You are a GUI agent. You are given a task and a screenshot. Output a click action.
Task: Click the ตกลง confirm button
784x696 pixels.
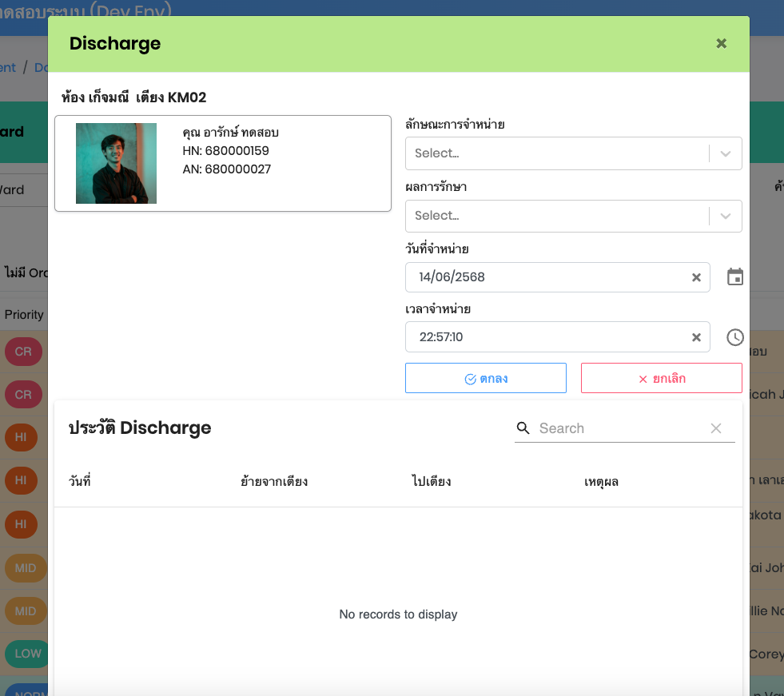[486, 378]
